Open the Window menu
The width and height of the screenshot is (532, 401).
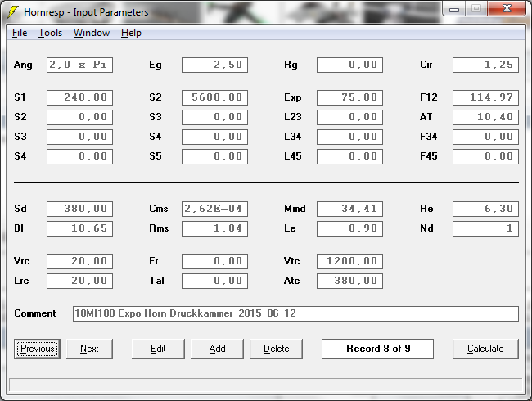click(x=91, y=33)
